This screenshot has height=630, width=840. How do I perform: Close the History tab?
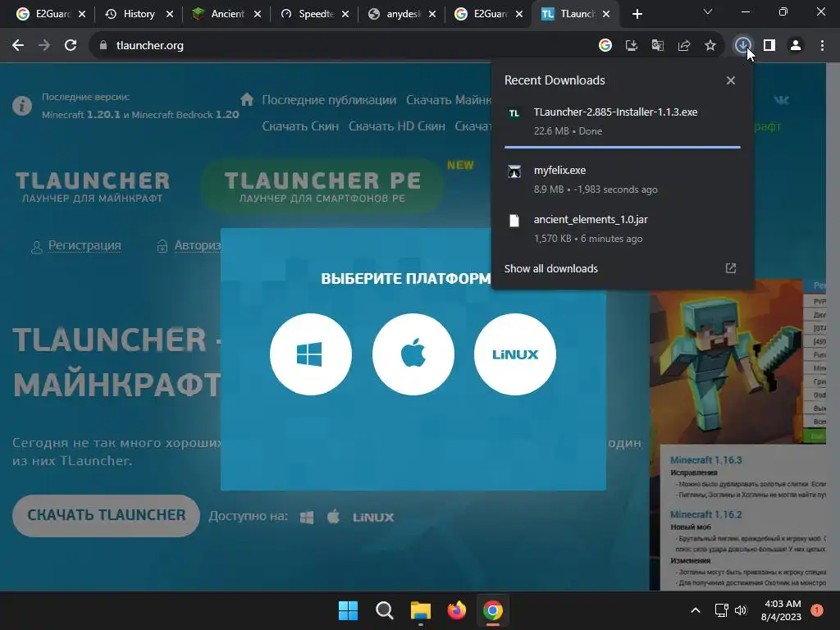click(x=170, y=14)
